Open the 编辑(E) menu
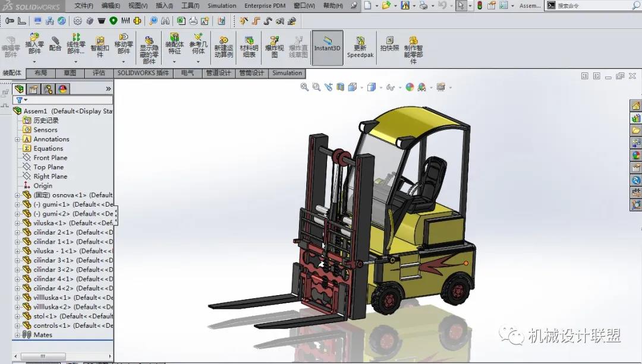Image resolution: width=642 pixels, height=364 pixels. (x=111, y=6)
